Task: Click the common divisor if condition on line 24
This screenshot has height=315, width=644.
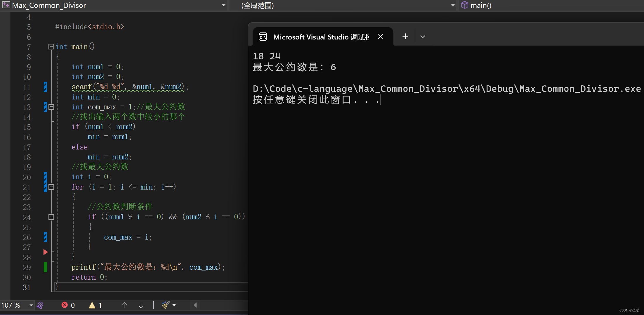Action: pos(166,217)
